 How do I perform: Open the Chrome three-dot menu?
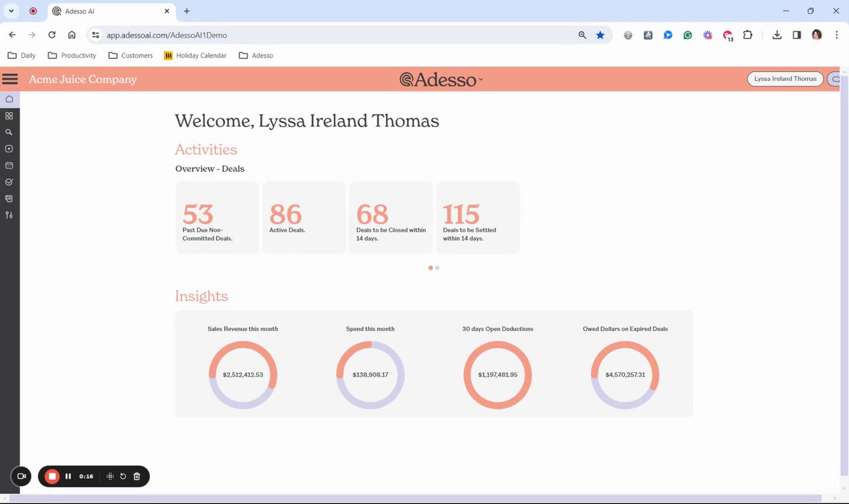[837, 35]
